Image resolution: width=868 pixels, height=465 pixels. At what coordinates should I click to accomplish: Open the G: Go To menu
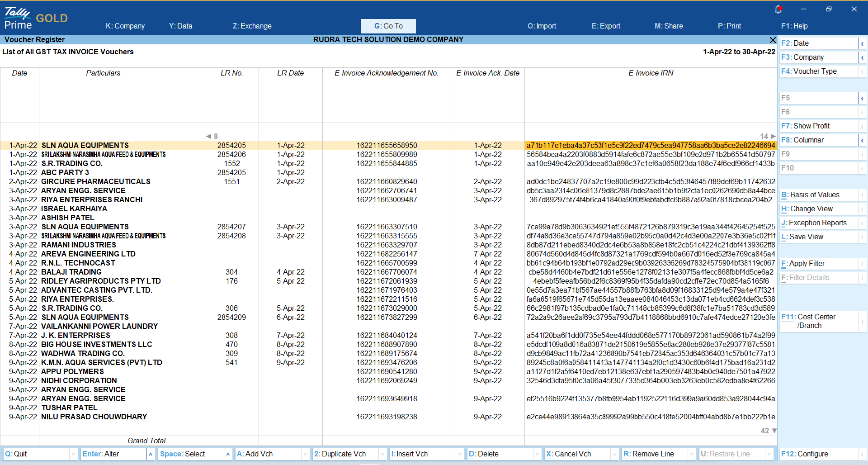tap(388, 26)
